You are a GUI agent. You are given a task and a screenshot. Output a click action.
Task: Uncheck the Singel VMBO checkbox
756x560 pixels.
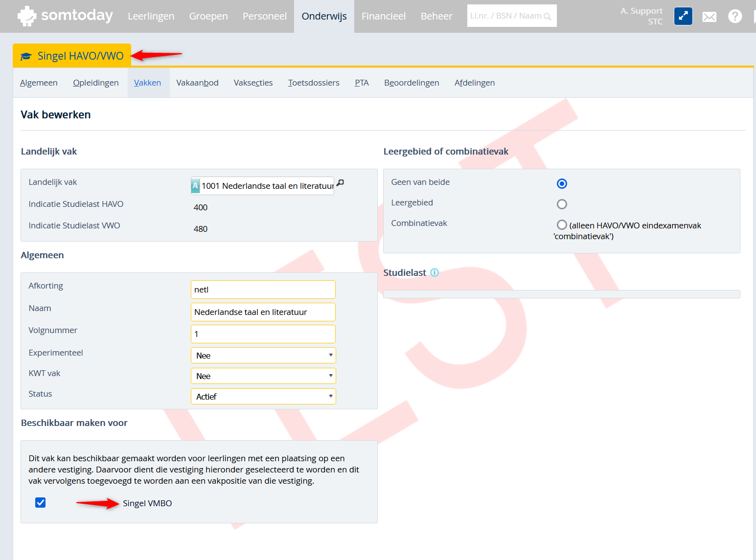tap(41, 503)
